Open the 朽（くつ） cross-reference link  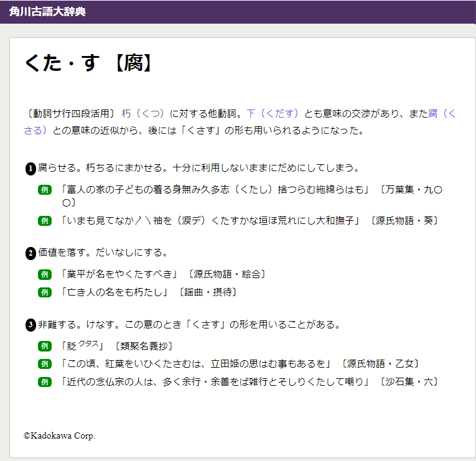pos(143,114)
